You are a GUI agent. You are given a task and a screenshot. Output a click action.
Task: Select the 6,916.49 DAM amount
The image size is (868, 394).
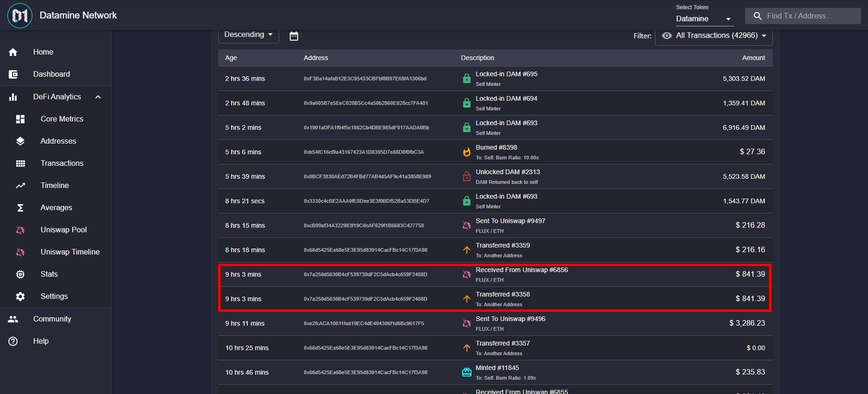[x=744, y=128]
